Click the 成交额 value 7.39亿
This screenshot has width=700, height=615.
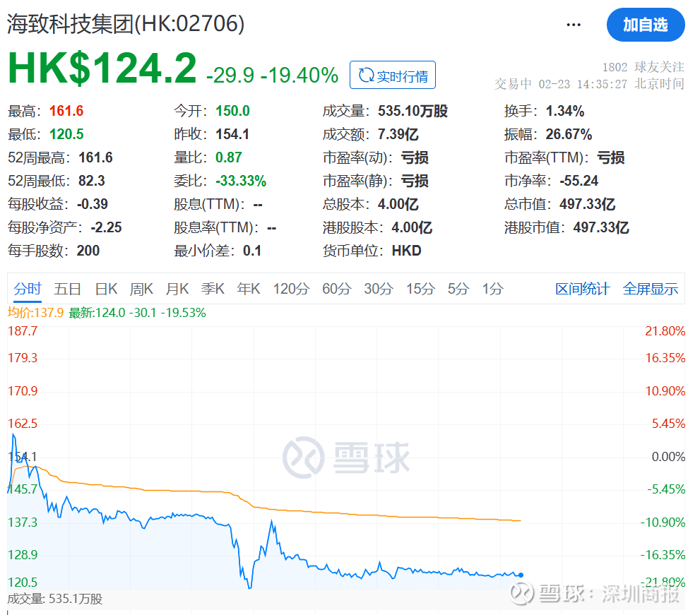coord(398,134)
